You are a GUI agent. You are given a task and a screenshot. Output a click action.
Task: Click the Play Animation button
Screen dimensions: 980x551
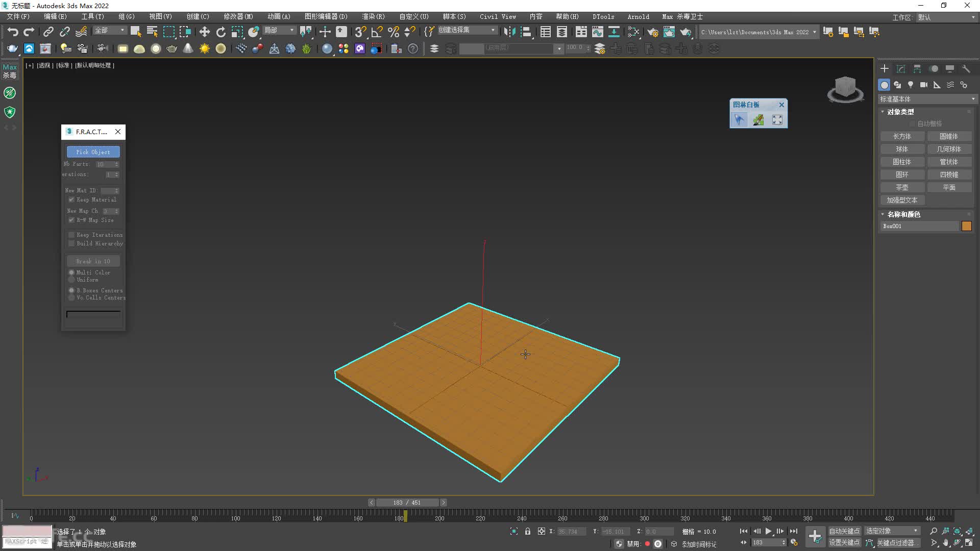point(768,531)
